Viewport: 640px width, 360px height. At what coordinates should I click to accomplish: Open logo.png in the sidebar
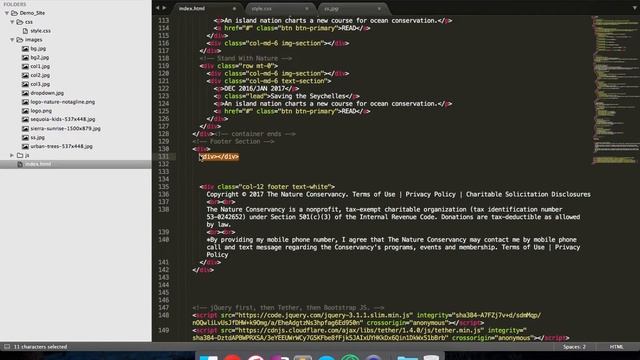tap(41, 111)
